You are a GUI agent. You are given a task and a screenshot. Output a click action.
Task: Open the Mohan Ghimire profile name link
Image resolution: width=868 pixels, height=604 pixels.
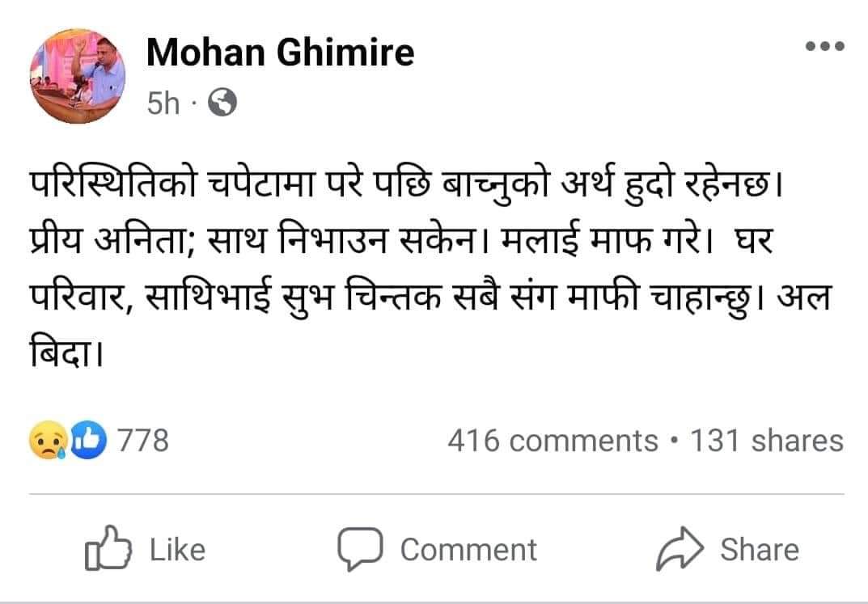(x=280, y=53)
